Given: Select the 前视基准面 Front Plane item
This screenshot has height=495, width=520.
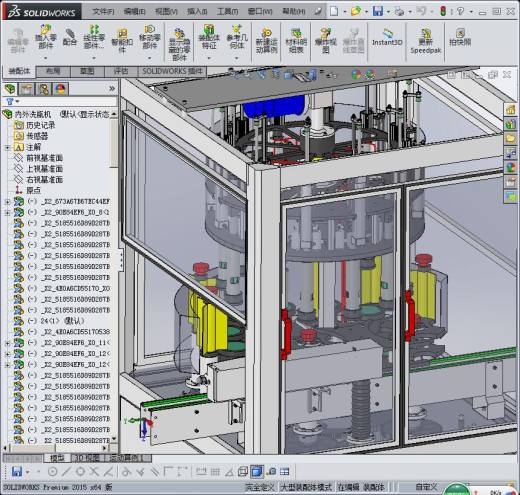Looking at the screenshot, I should pos(44,158).
